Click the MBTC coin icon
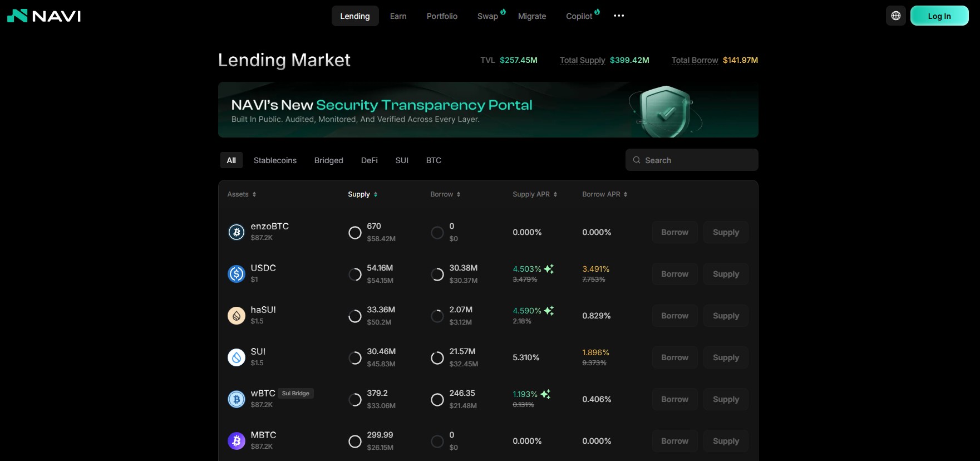This screenshot has width=980, height=461. (237, 440)
